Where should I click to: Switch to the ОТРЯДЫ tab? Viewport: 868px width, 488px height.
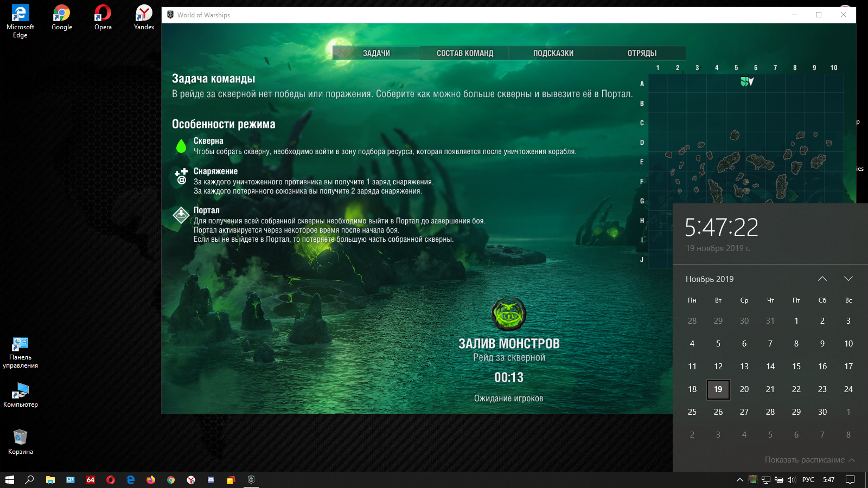[642, 53]
